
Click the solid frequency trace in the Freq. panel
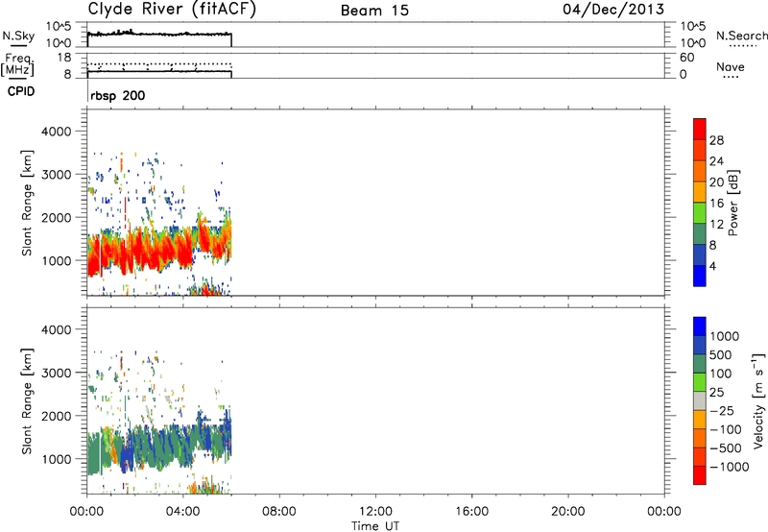pos(159,71)
